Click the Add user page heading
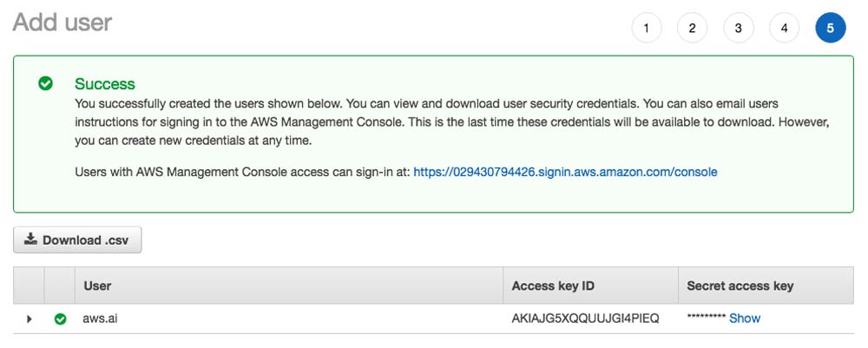868x348 pixels. [x=62, y=22]
